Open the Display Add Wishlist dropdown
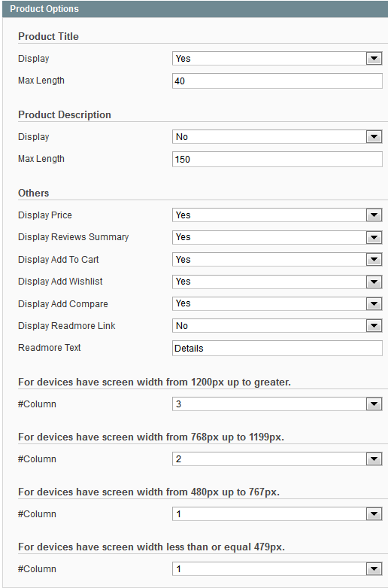 click(277, 282)
